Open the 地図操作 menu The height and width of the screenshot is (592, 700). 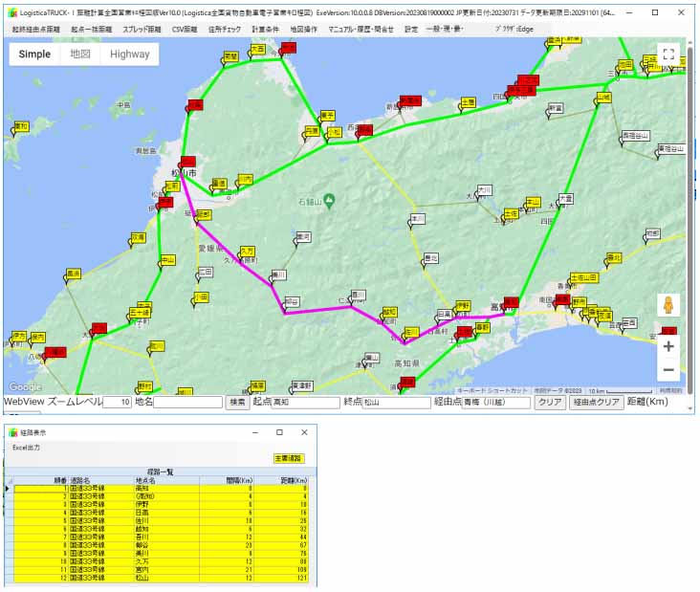coord(303,29)
